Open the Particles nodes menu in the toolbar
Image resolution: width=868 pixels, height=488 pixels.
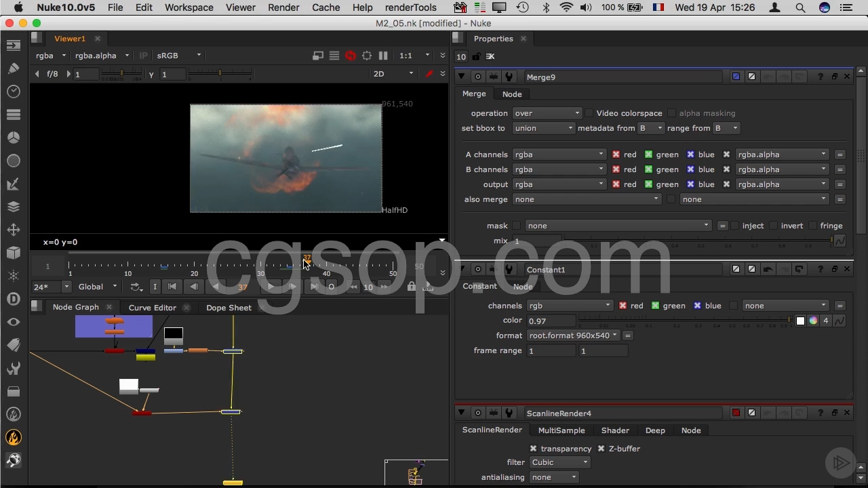click(x=14, y=276)
